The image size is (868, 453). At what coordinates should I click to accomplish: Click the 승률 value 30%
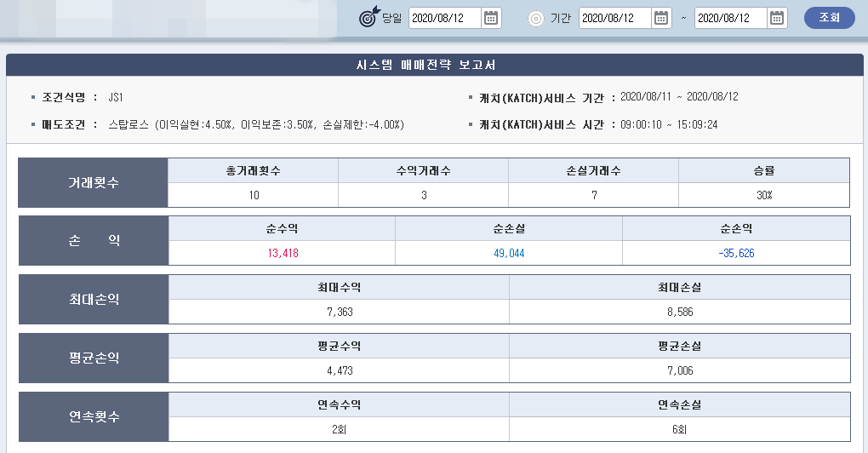[x=764, y=195]
